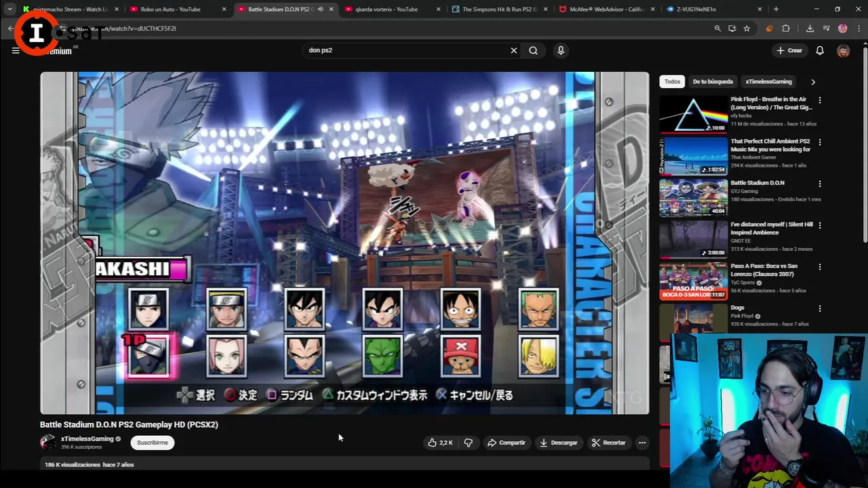Open more actions ellipsis under video
Viewport: 868px width, 488px height.
pyautogui.click(x=642, y=443)
